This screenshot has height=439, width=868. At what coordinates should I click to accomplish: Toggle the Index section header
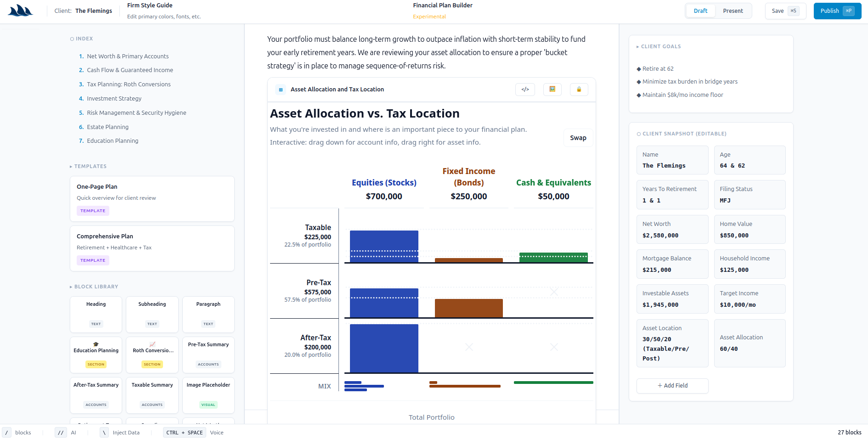[81, 39]
